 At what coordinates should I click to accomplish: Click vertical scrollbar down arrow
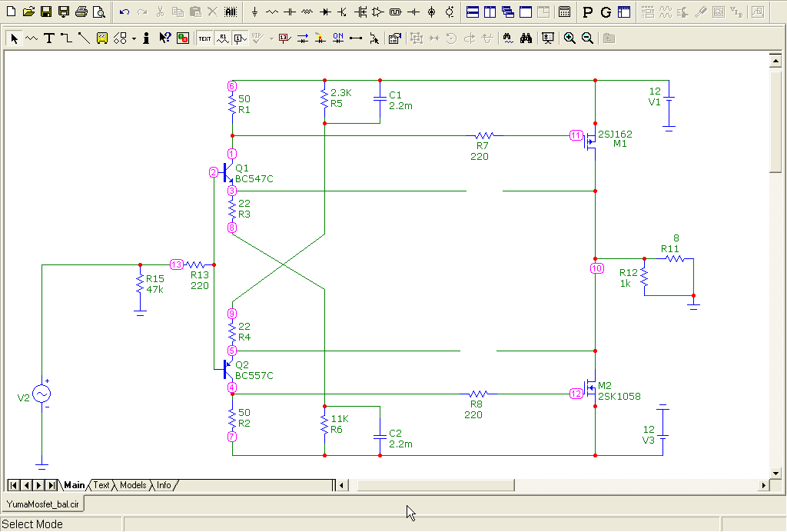(x=775, y=473)
